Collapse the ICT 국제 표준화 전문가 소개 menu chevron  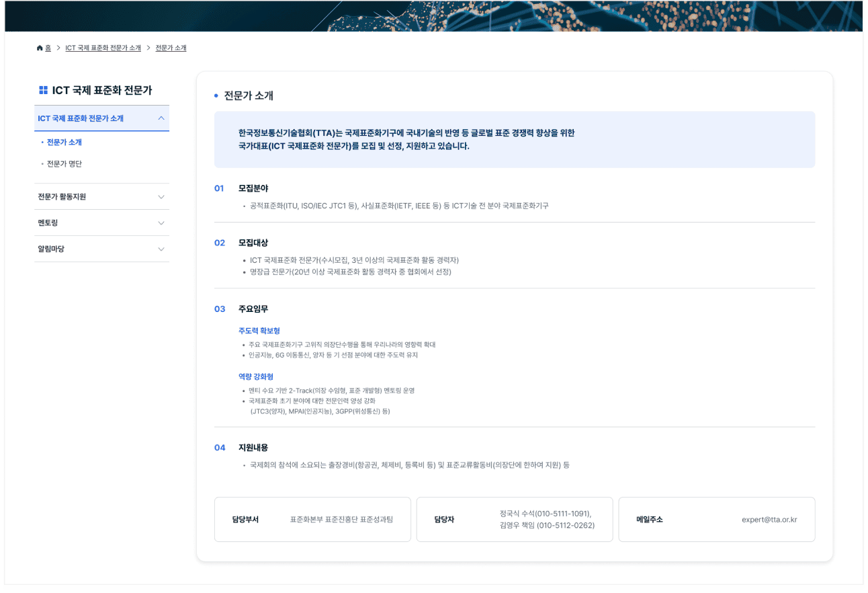pyautogui.click(x=161, y=118)
